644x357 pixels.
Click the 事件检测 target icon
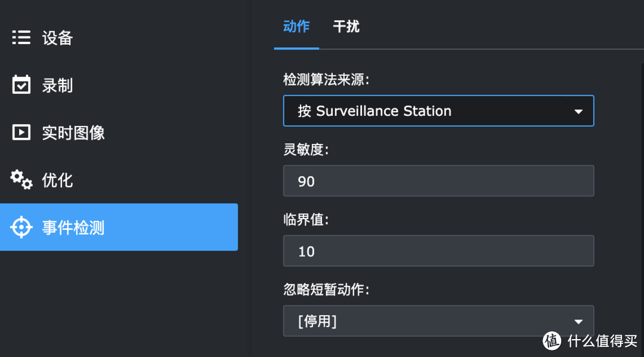(x=21, y=227)
